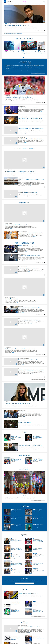49x644 pixels.
Task: Play the video on the Fed-Spitze top story image
Action: 44,21
